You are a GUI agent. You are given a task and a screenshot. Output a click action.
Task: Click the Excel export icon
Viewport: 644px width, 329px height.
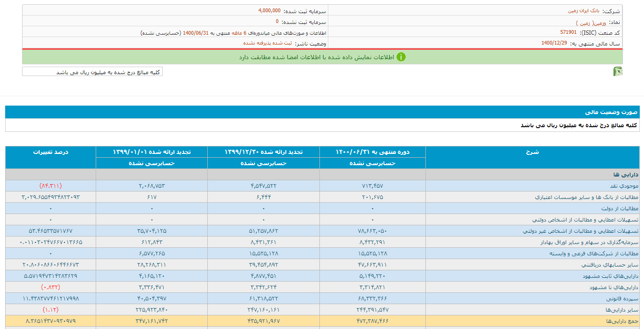click(x=618, y=71)
